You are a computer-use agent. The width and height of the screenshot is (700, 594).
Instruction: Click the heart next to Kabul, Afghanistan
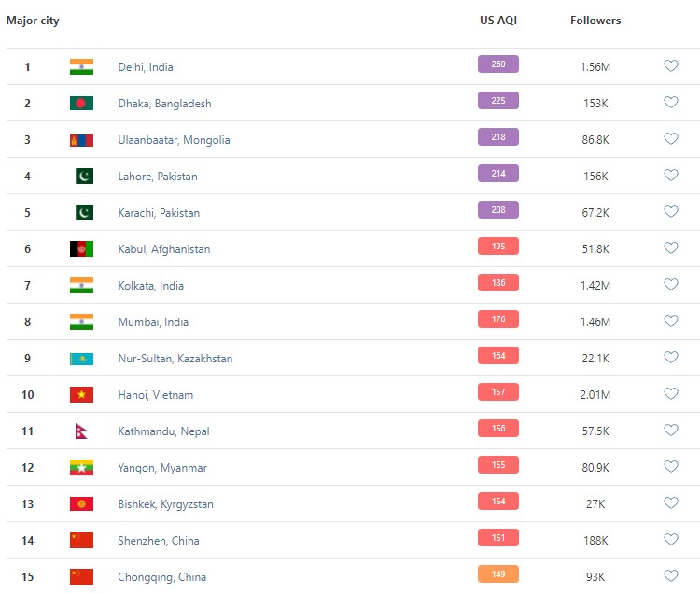pos(670,248)
